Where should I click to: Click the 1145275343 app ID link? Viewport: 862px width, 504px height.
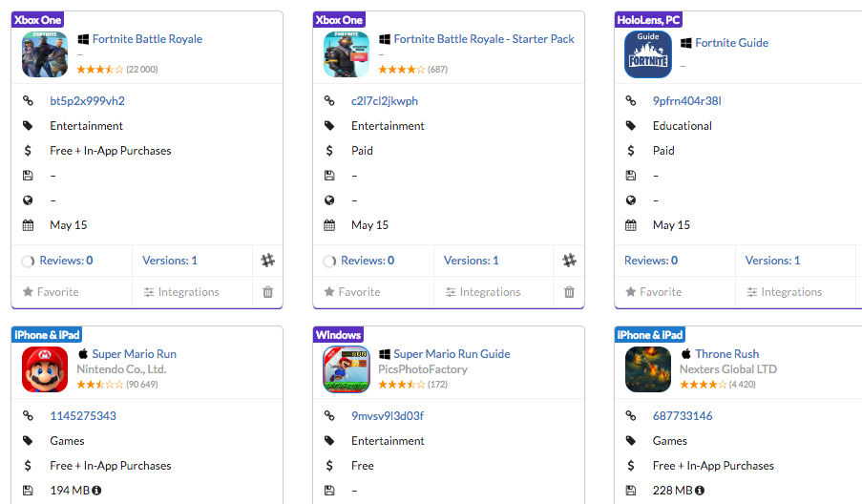coord(83,416)
